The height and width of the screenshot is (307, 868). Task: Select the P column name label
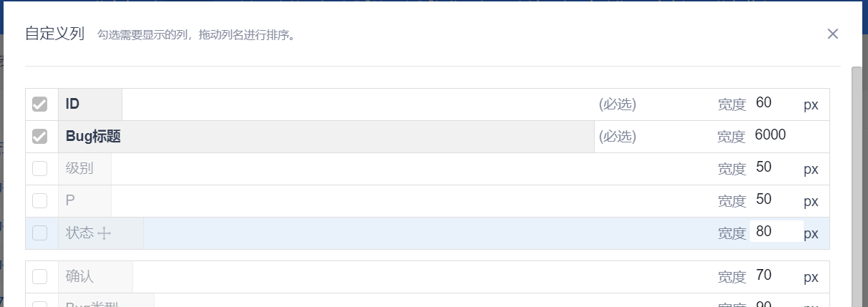(84, 201)
